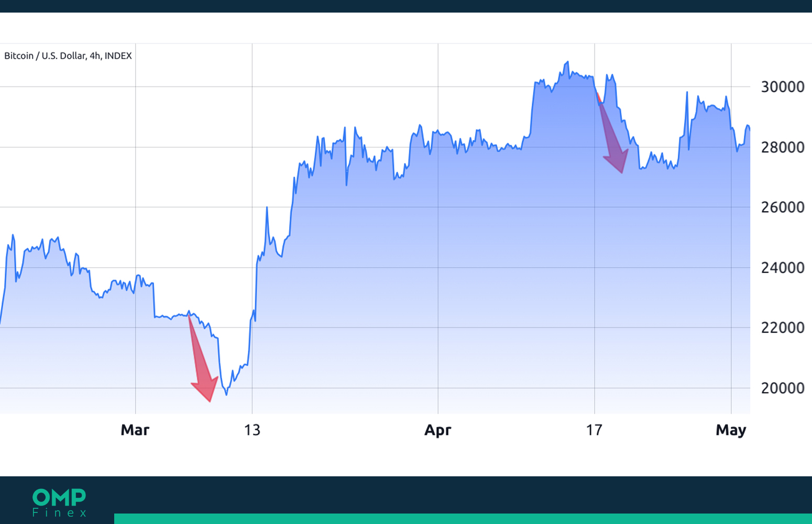The image size is (812, 524).
Task: Select the Bitcoin / U.S. Dollar chart title
Action: tap(68, 56)
